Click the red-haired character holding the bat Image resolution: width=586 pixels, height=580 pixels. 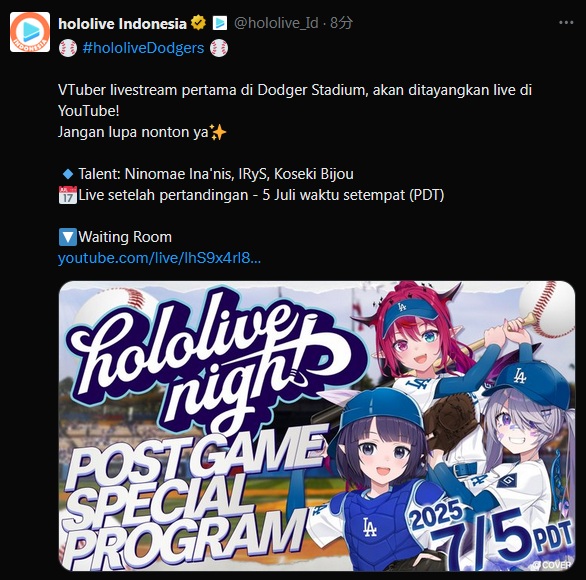[x=419, y=336]
